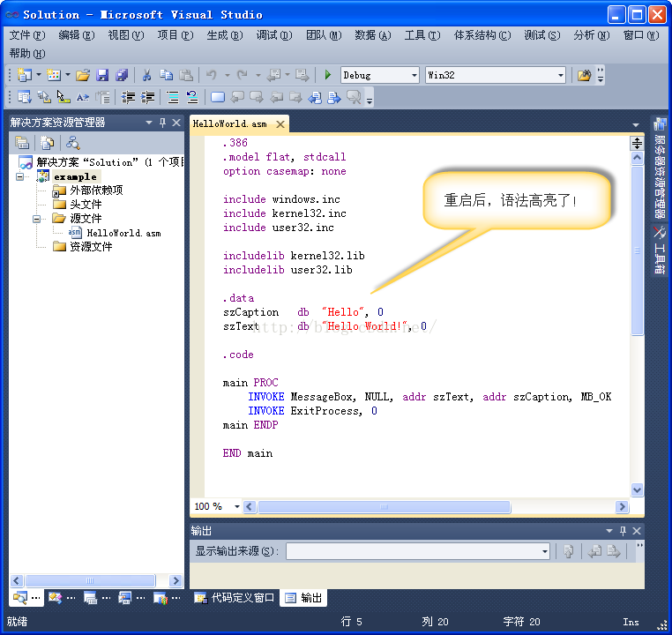Select HelloWorld.asm in the solution tree
The image size is (672, 635).
click(123, 233)
